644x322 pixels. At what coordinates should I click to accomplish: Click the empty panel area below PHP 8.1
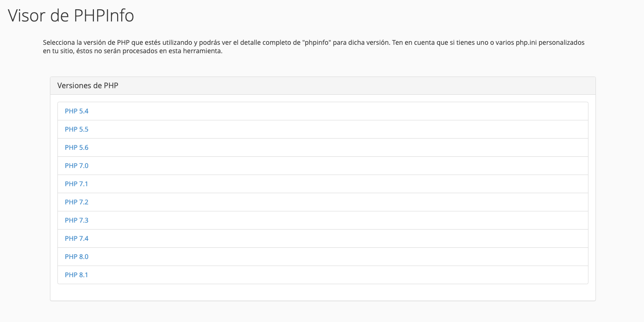tap(322, 292)
